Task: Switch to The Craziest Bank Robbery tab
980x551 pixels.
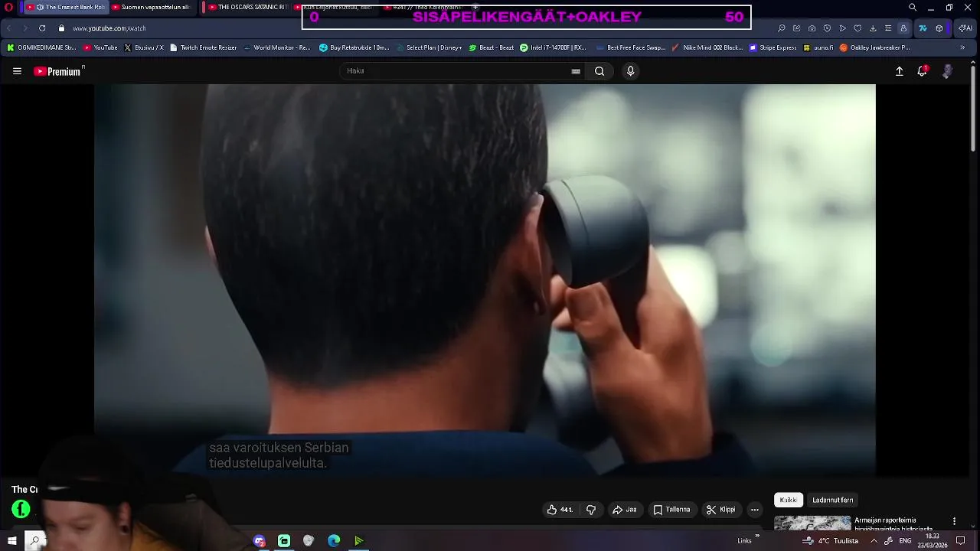Action: 66,8
